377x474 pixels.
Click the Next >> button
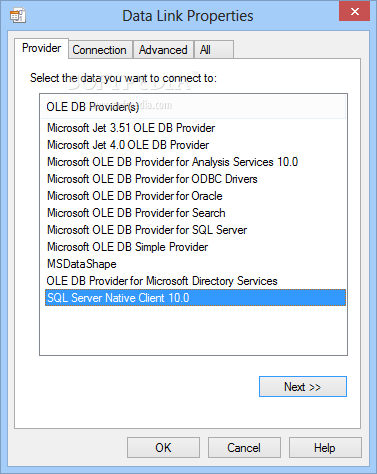coord(303,387)
